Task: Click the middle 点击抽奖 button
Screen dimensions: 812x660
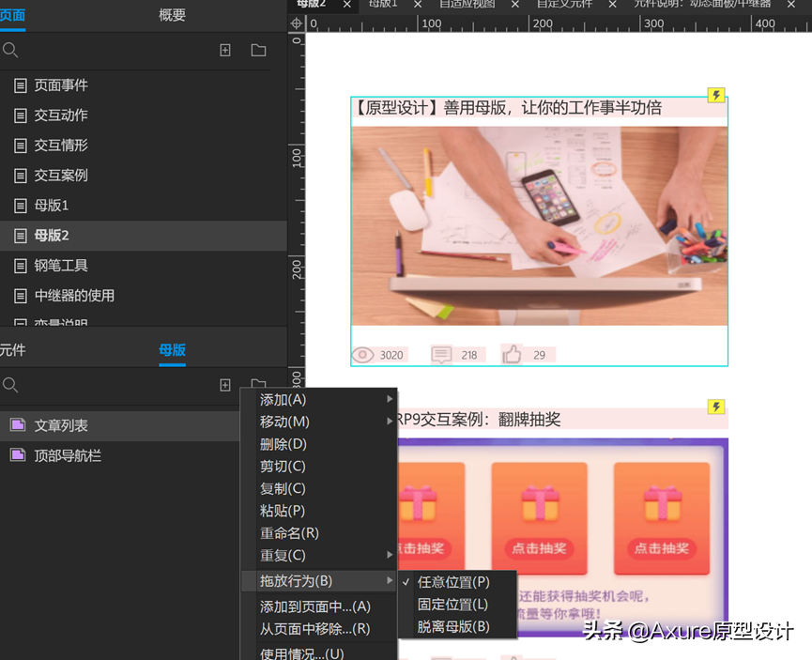Action: [x=539, y=548]
